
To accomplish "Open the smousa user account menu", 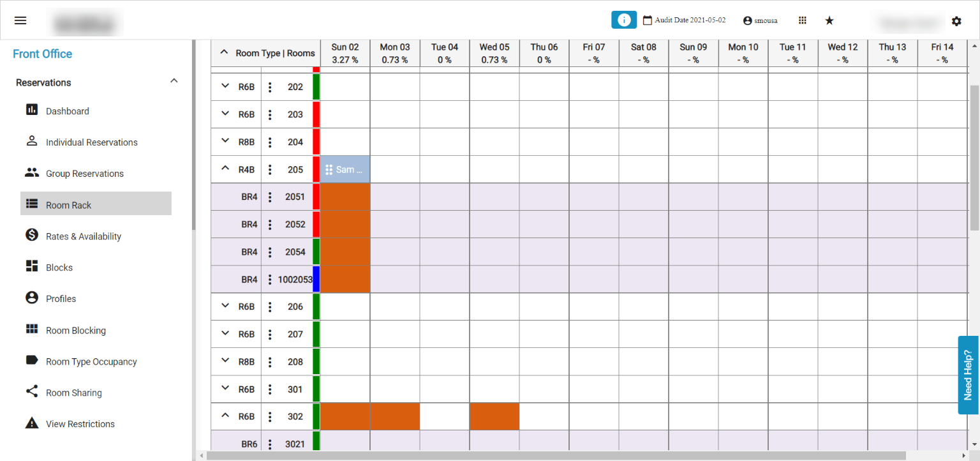I will click(x=761, y=20).
